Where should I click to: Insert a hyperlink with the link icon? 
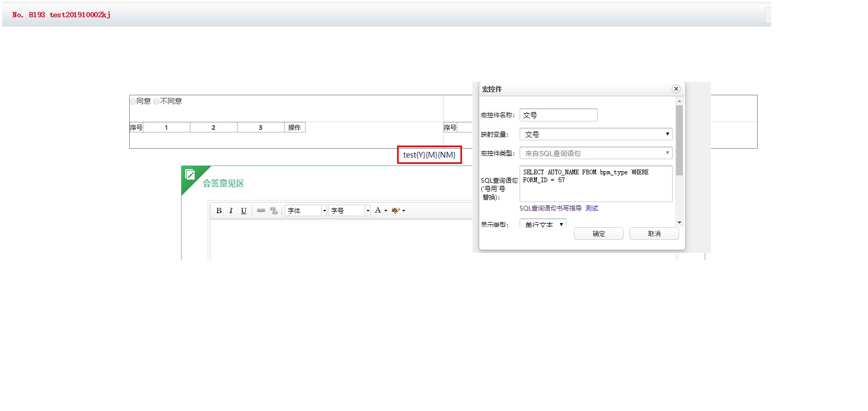[x=261, y=210]
